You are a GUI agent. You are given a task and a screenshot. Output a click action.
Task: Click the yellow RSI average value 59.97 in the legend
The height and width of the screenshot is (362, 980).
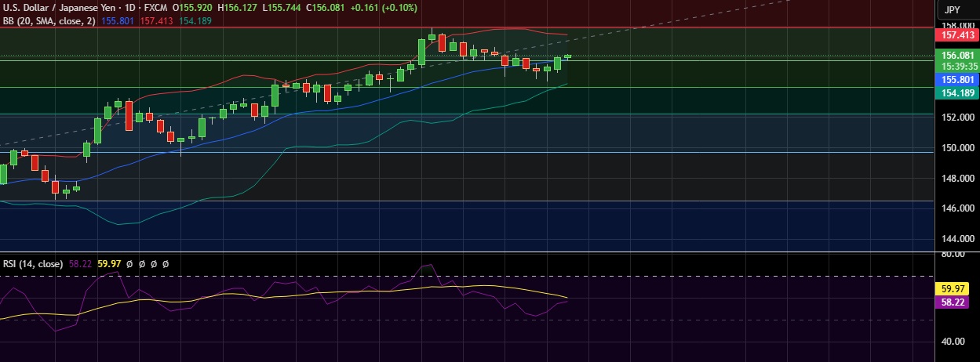pos(109,264)
